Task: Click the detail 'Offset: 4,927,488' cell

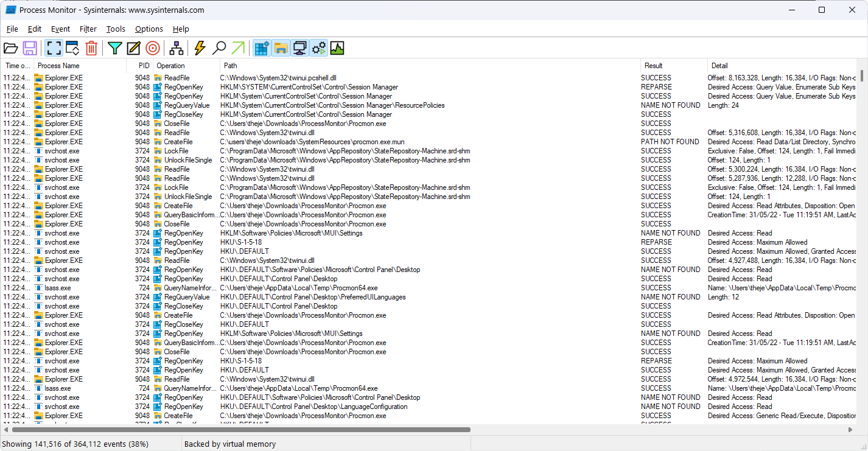Action: click(782, 260)
